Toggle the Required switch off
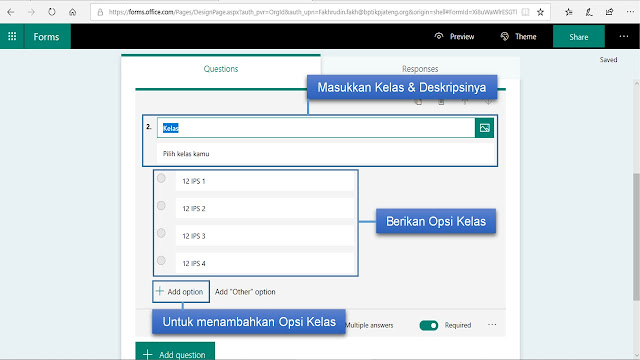The width and height of the screenshot is (640, 360). 429,325
